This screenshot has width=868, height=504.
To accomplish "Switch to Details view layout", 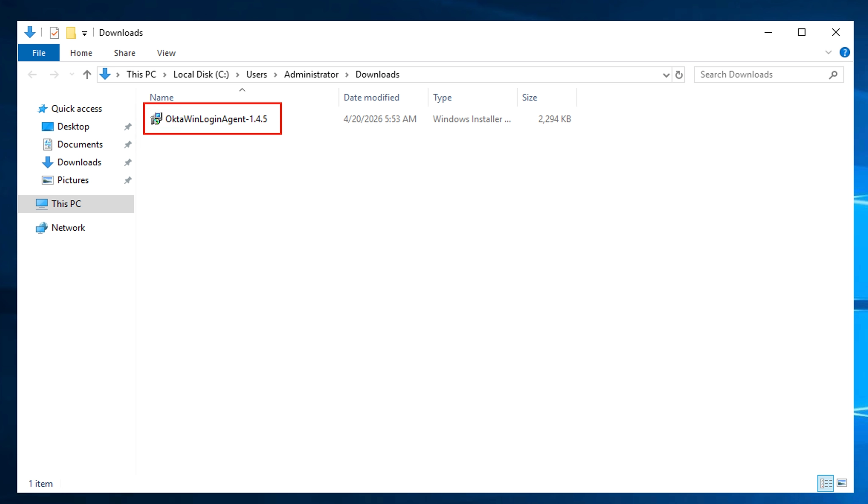I will pos(825,483).
